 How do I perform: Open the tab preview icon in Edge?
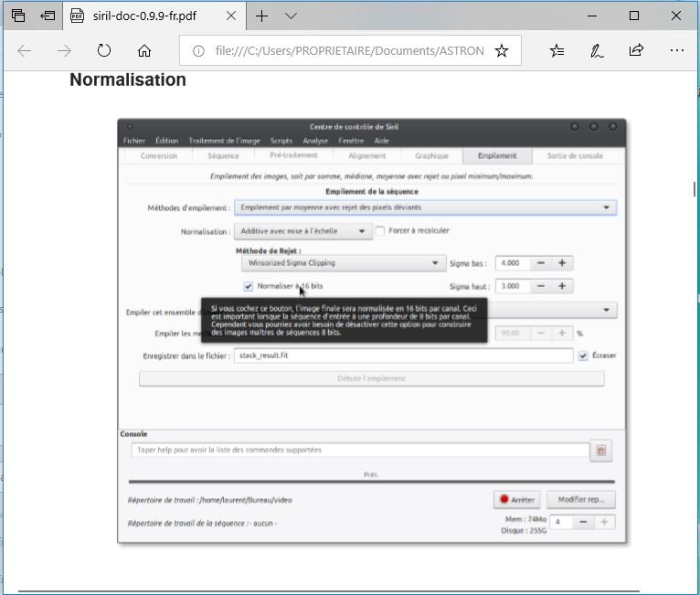click(x=18, y=16)
